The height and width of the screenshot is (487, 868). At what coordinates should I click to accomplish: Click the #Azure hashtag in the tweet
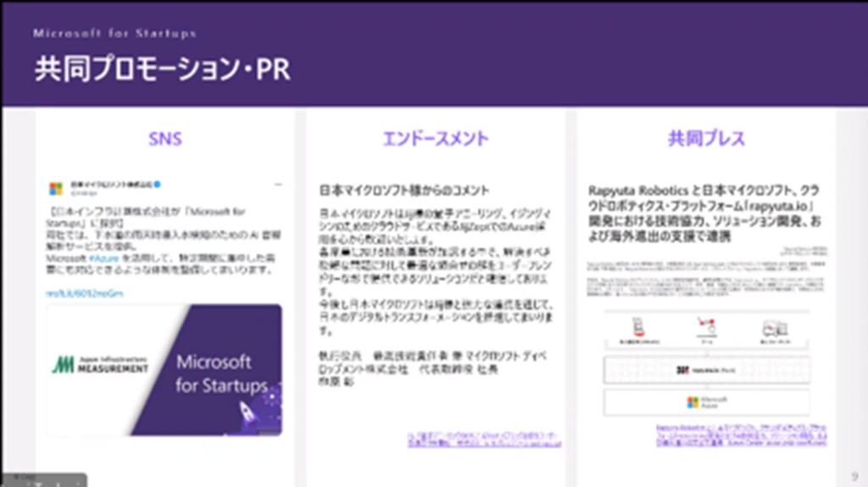click(103, 258)
